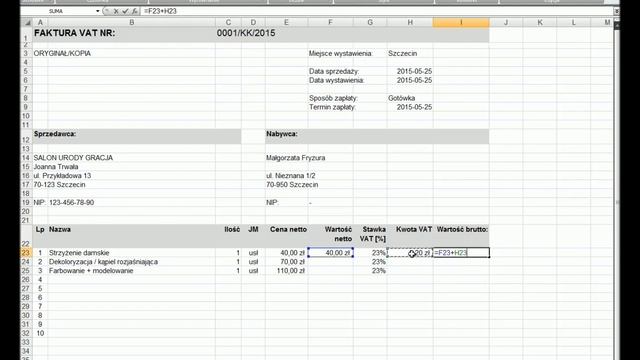This screenshot has height=360, width=640.
Task: Click the Name Box showing SUMA
Action: tap(57, 11)
